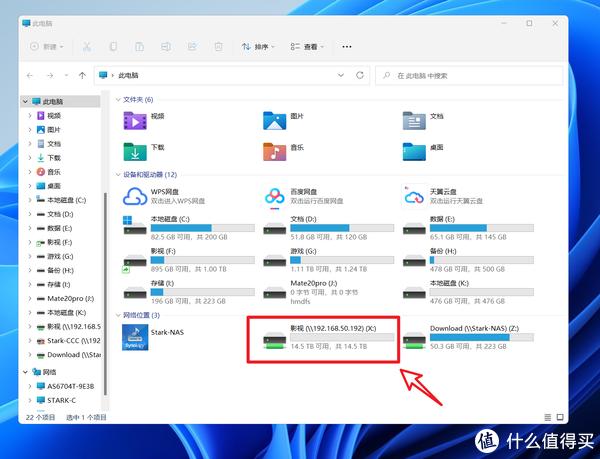600x459 pixels.
Task: Click the search box 在此电脑中搜索
Action: (469, 75)
